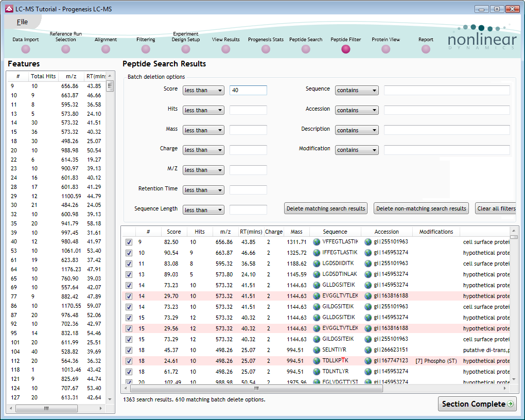Click the Score value field containing 40
This screenshot has height=420, width=525.
tap(248, 90)
